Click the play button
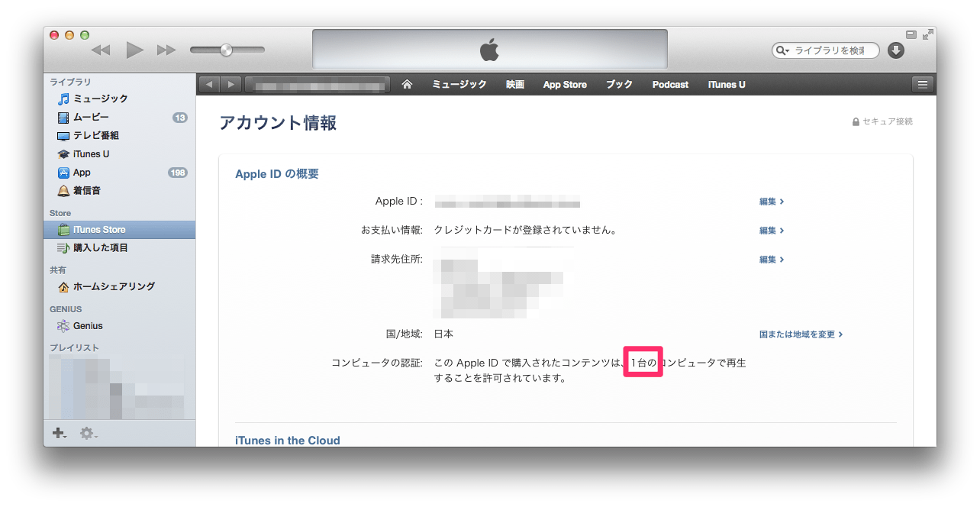The width and height of the screenshot is (980, 507). click(134, 50)
